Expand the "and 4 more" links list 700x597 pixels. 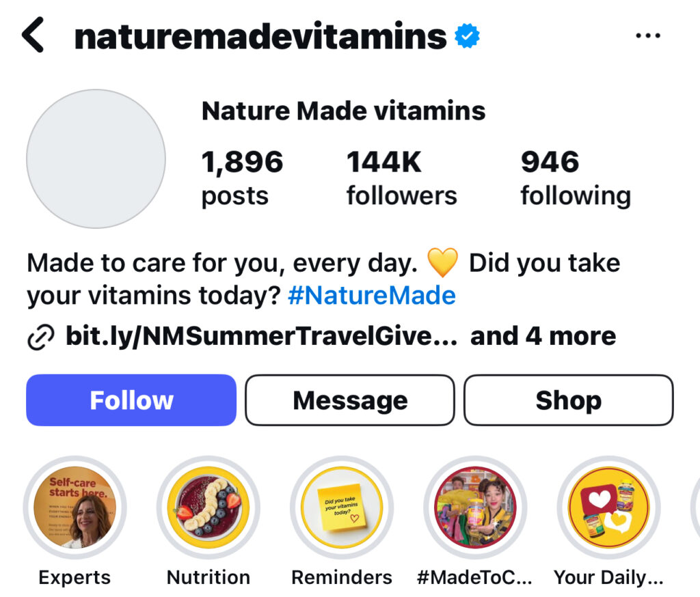coord(543,336)
